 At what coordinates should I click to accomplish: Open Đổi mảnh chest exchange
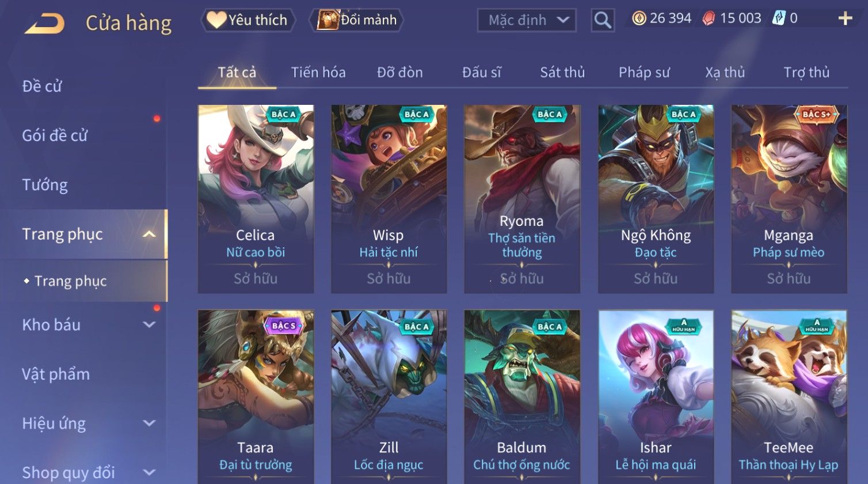[x=357, y=20]
